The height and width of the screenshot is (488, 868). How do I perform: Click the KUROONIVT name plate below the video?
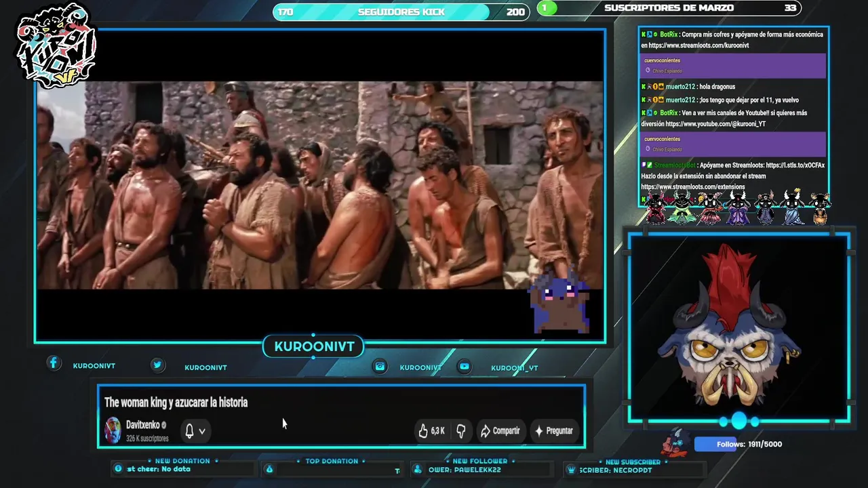[x=314, y=346]
